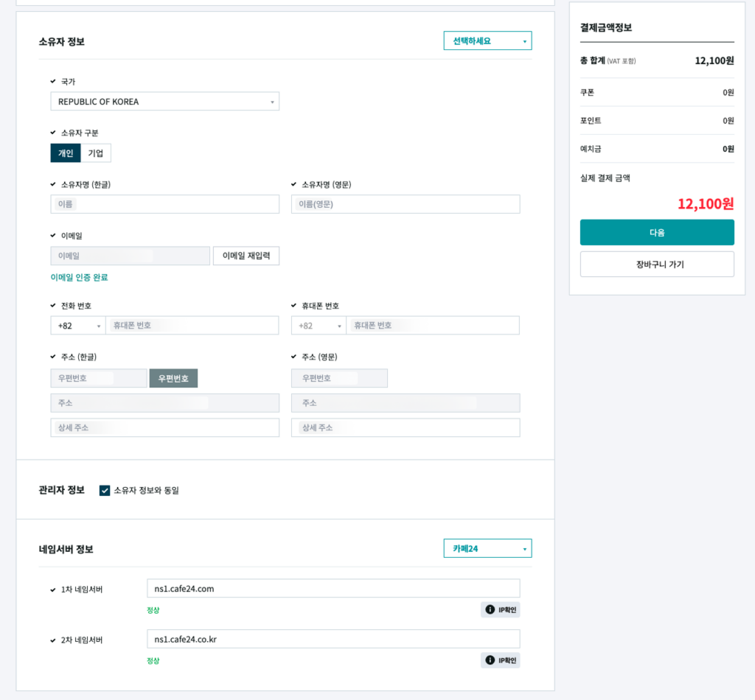Focus the 소유자명 (영문) name field

point(406,204)
